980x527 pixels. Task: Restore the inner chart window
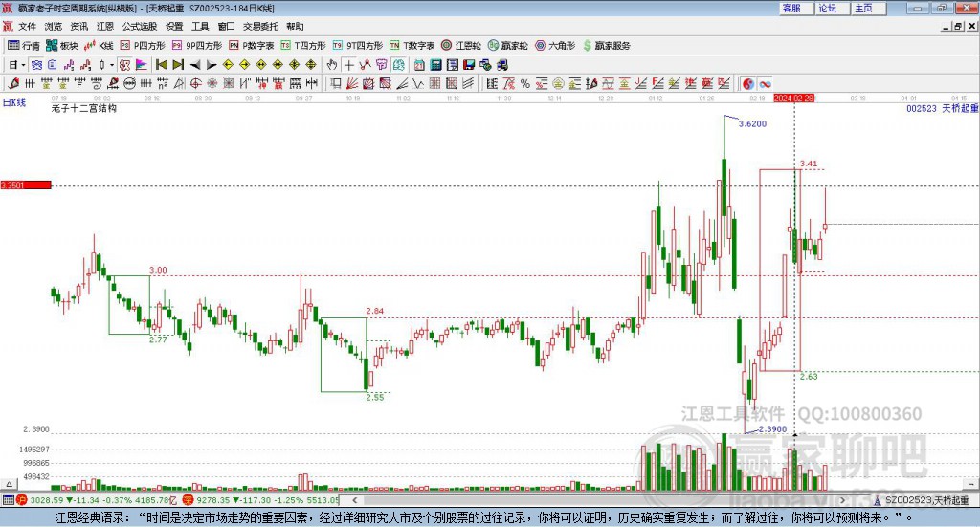click(x=958, y=26)
